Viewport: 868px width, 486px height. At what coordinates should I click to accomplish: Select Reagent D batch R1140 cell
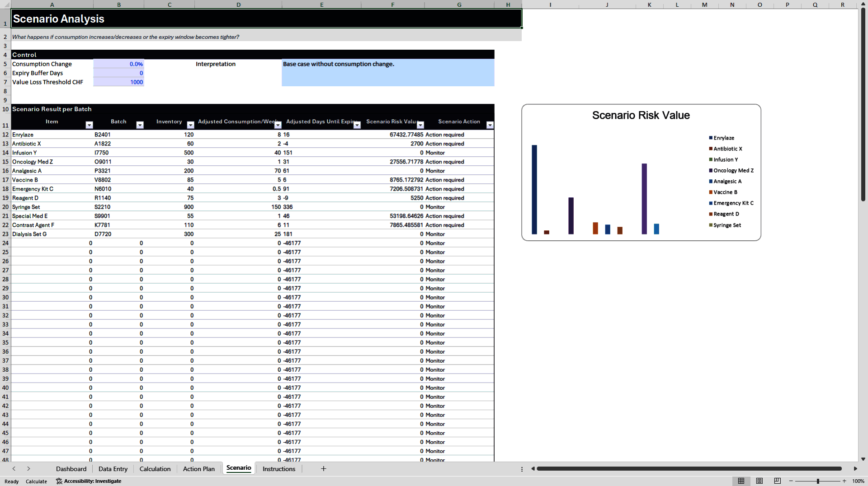tap(118, 198)
